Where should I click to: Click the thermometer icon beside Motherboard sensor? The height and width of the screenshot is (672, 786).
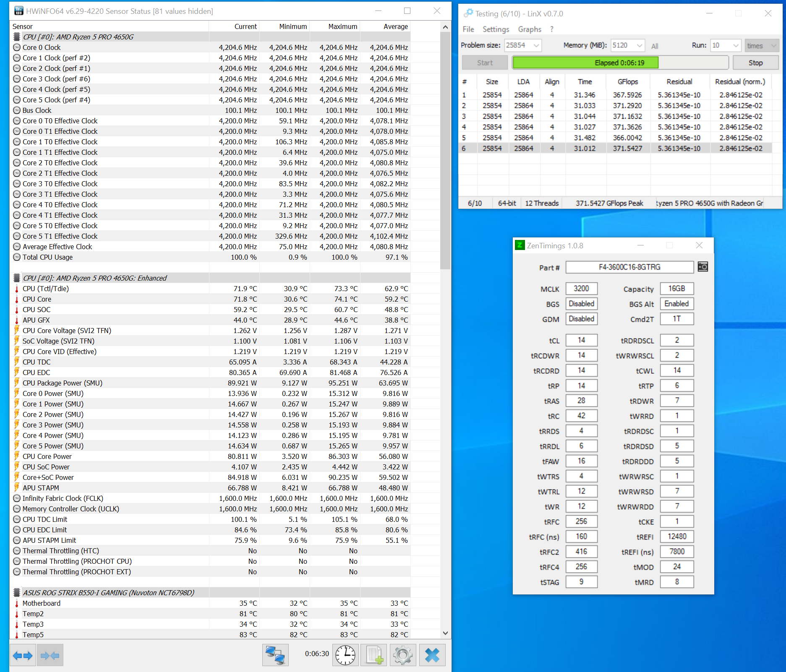click(x=17, y=603)
